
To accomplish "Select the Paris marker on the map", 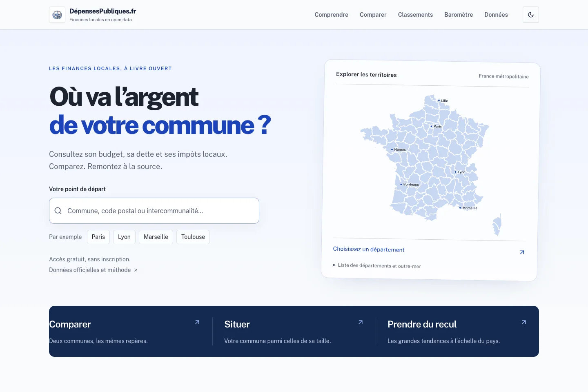I will [x=431, y=126].
